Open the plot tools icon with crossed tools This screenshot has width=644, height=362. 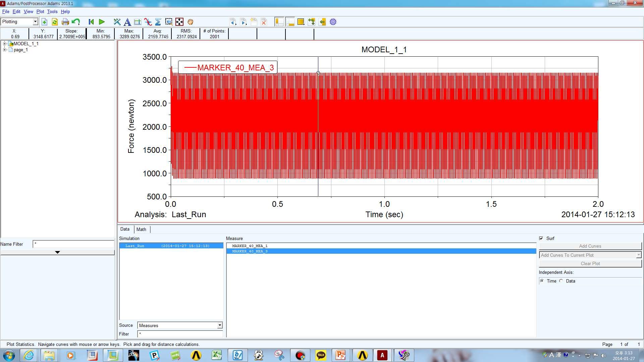(117, 22)
